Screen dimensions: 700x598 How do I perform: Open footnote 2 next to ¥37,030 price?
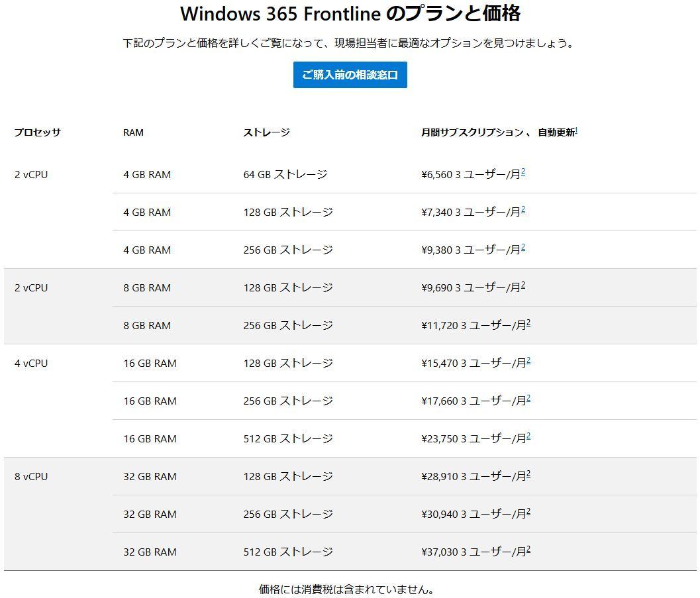point(528,550)
